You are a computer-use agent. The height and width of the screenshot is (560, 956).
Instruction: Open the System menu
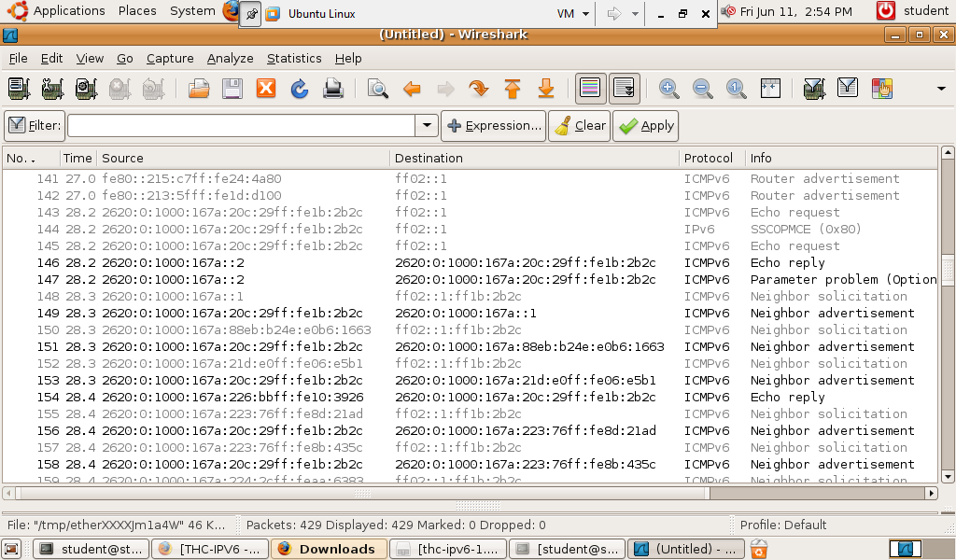click(192, 11)
